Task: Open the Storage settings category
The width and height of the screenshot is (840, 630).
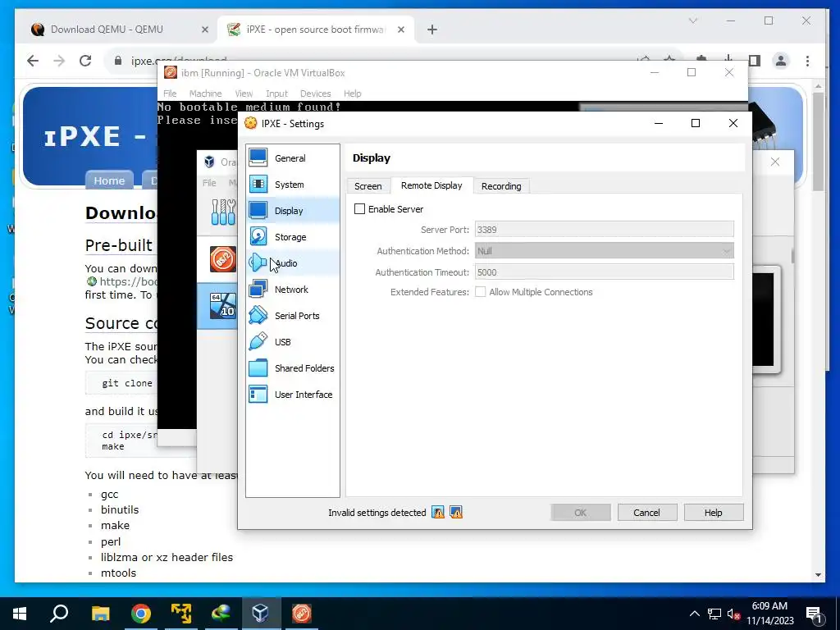Action: (293, 237)
